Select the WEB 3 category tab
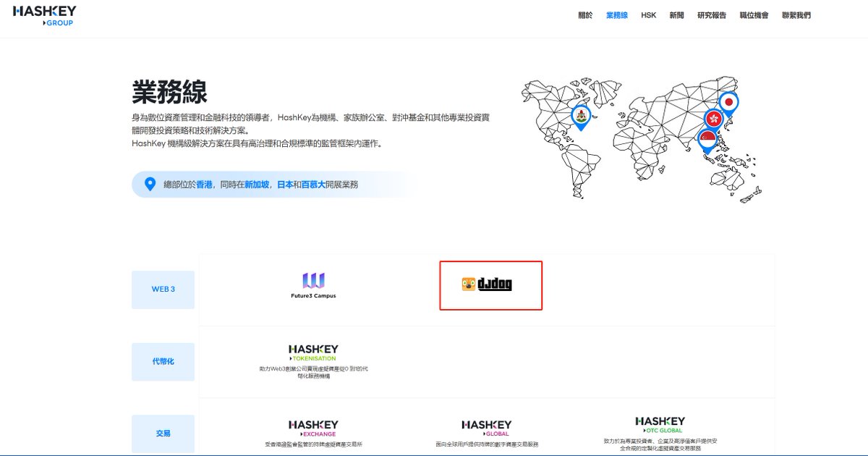The image size is (868, 456). tap(163, 290)
